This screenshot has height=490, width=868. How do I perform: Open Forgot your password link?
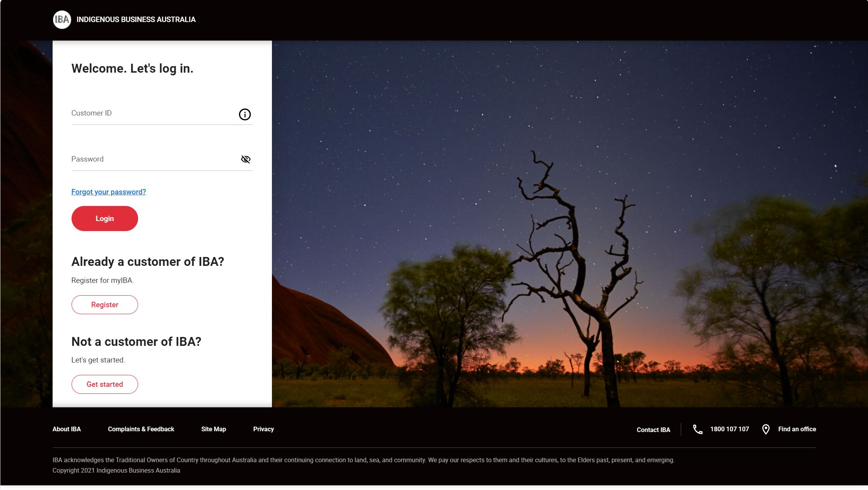point(108,192)
